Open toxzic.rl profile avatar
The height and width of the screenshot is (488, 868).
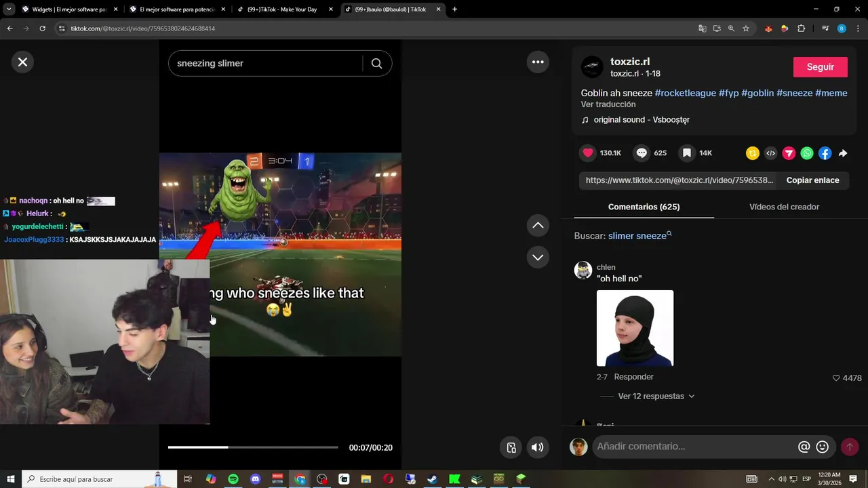point(592,67)
